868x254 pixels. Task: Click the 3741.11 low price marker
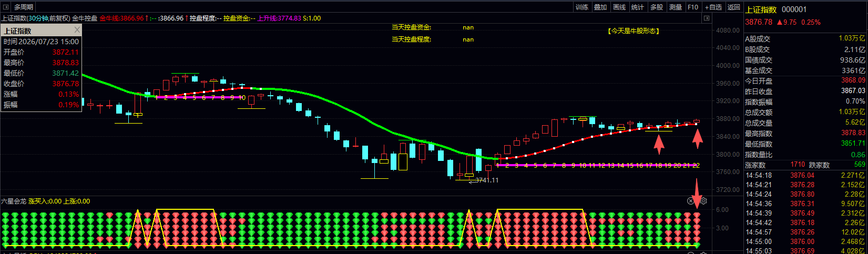coord(487,180)
